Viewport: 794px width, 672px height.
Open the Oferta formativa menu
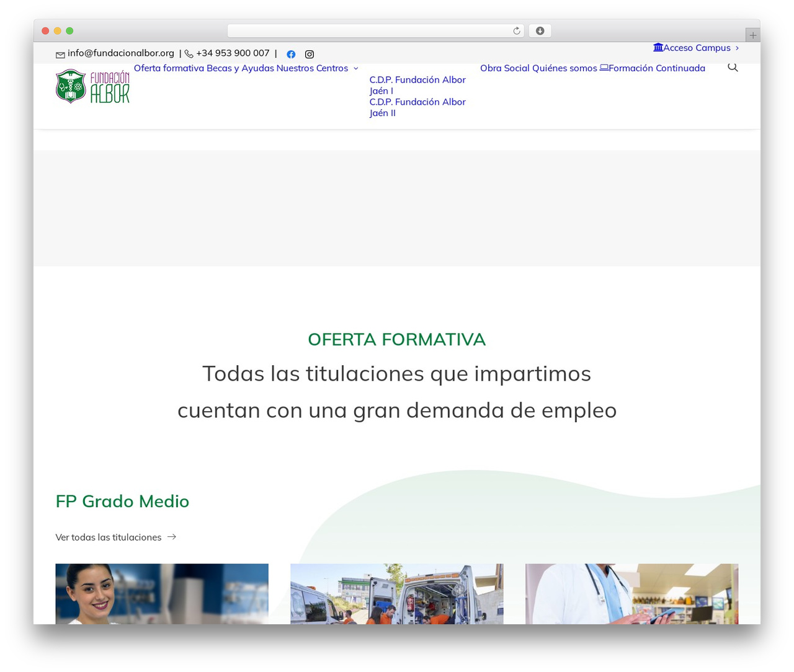[169, 68]
